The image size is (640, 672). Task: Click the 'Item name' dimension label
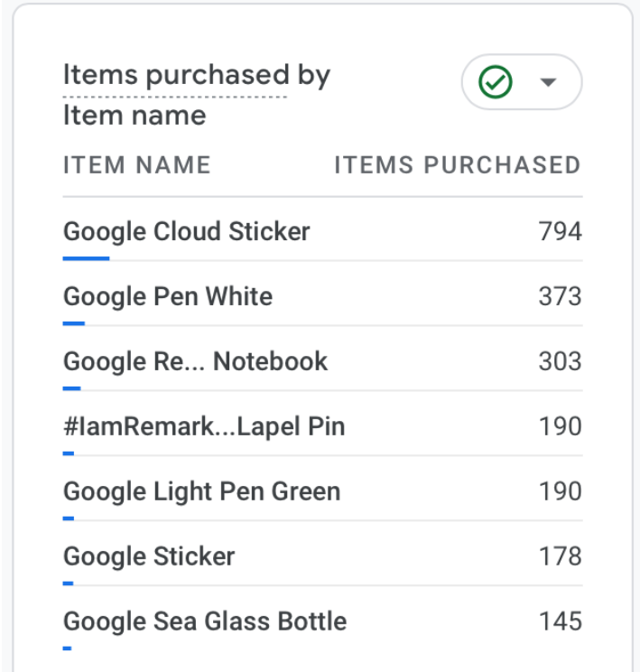pos(134,116)
